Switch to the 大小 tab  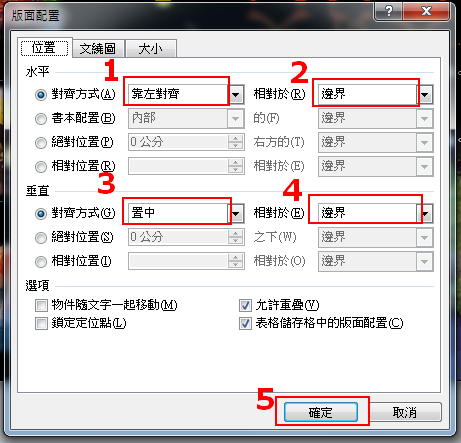[150, 49]
